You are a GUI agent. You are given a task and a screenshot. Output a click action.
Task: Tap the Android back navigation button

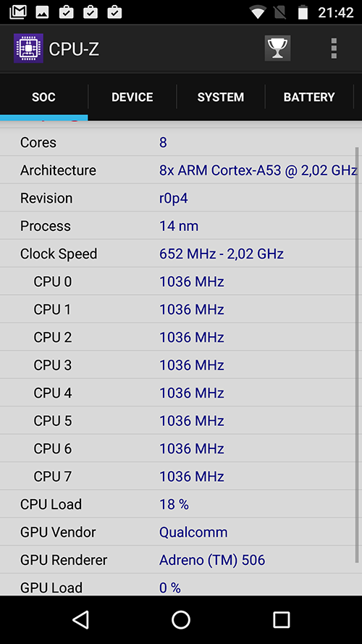point(80,619)
